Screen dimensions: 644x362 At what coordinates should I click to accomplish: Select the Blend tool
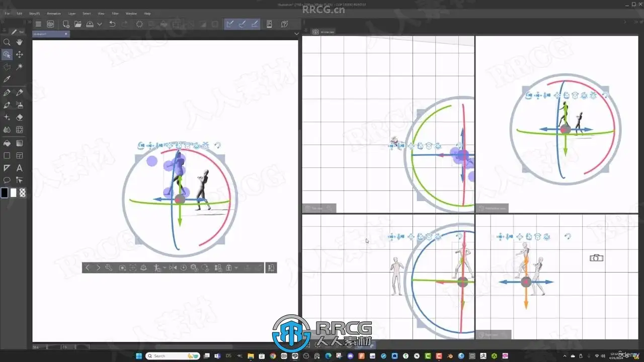7,130
